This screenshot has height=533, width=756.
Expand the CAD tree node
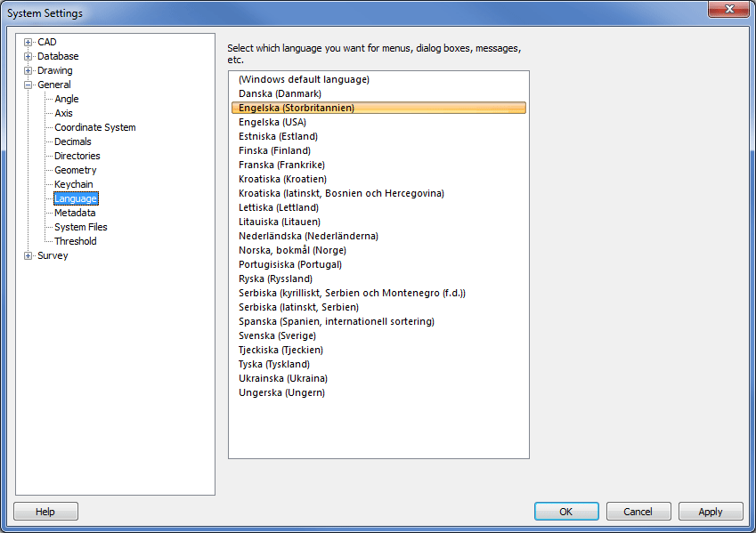(x=28, y=42)
